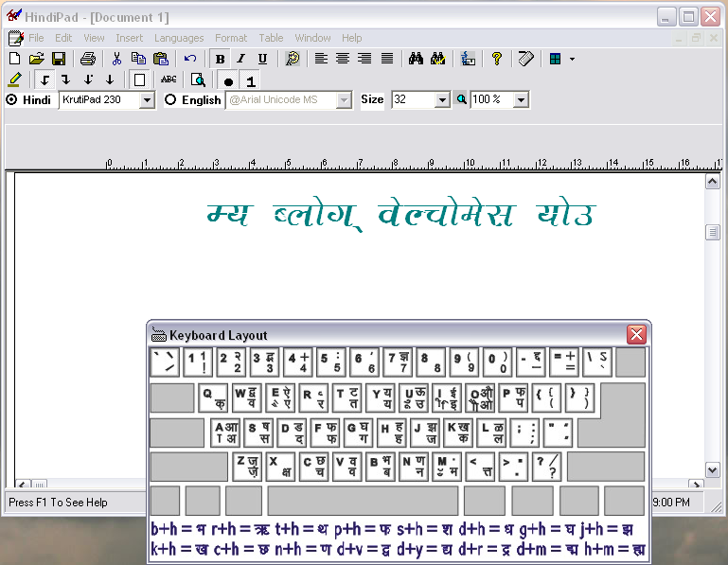Save the document with floppy icon
The width and height of the screenshot is (728, 565).
pyautogui.click(x=59, y=59)
